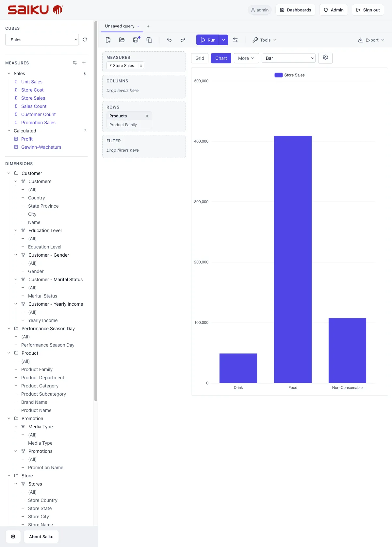
Task: Click the admin user badge
Action: tap(260, 10)
